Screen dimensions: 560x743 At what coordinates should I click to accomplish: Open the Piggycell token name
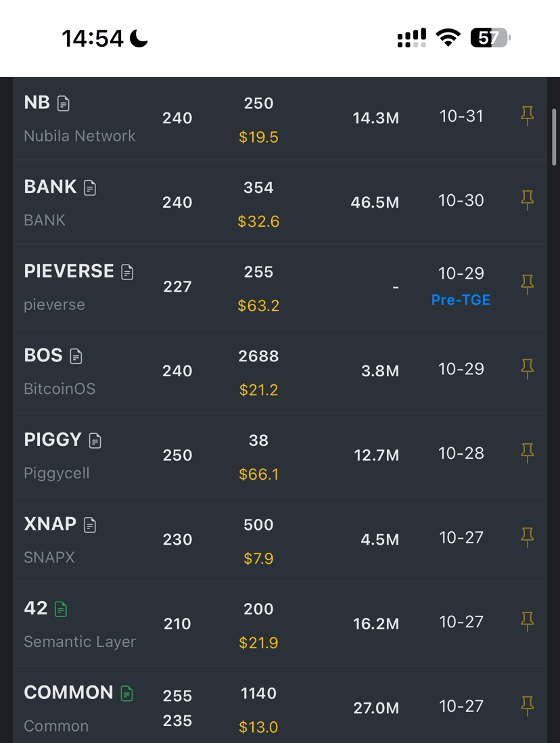tap(57, 473)
